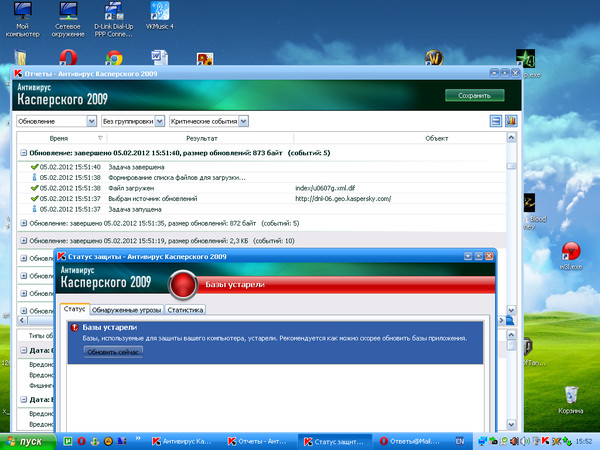Click the Kaspersky icon in system tray
The width and height of the screenshot is (600, 450).
[546, 441]
